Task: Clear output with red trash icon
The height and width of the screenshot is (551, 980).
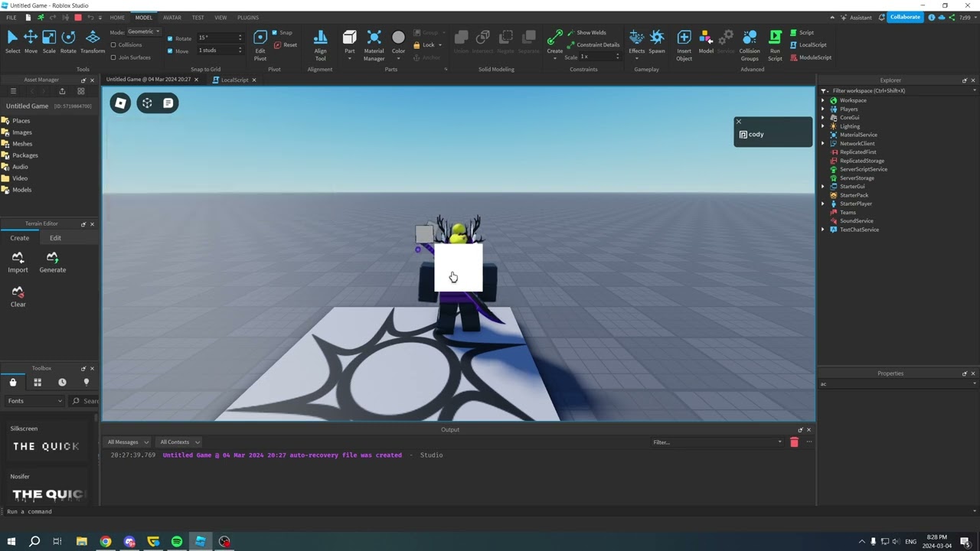Action: (794, 442)
